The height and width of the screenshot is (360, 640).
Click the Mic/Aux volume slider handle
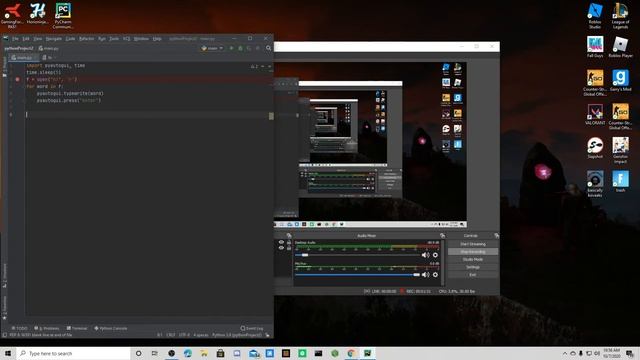tap(416, 275)
